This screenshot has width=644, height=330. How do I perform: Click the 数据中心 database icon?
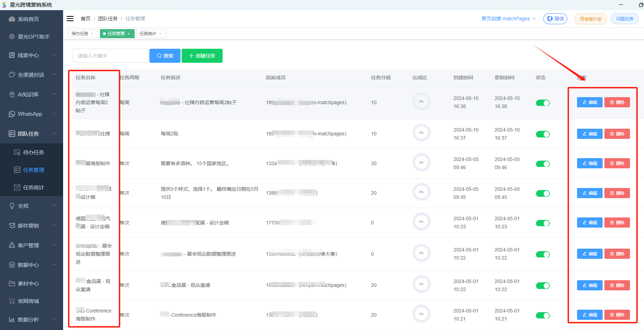point(12,265)
